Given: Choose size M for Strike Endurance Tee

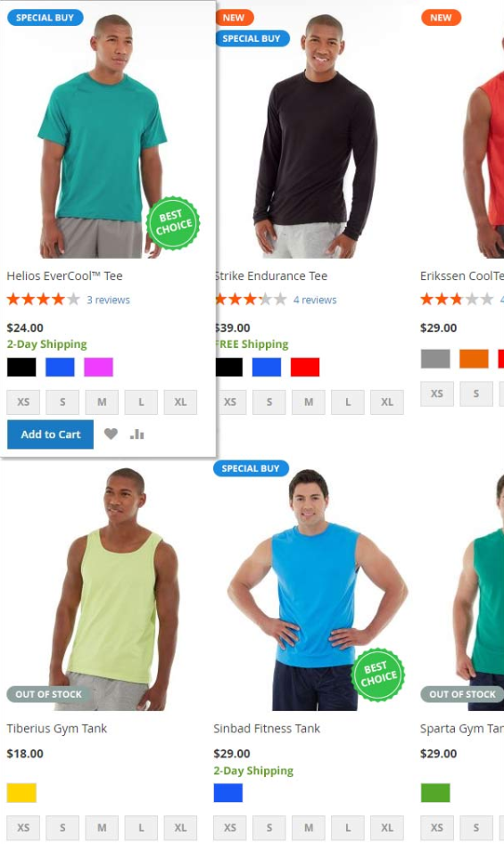Looking at the screenshot, I should (309, 402).
